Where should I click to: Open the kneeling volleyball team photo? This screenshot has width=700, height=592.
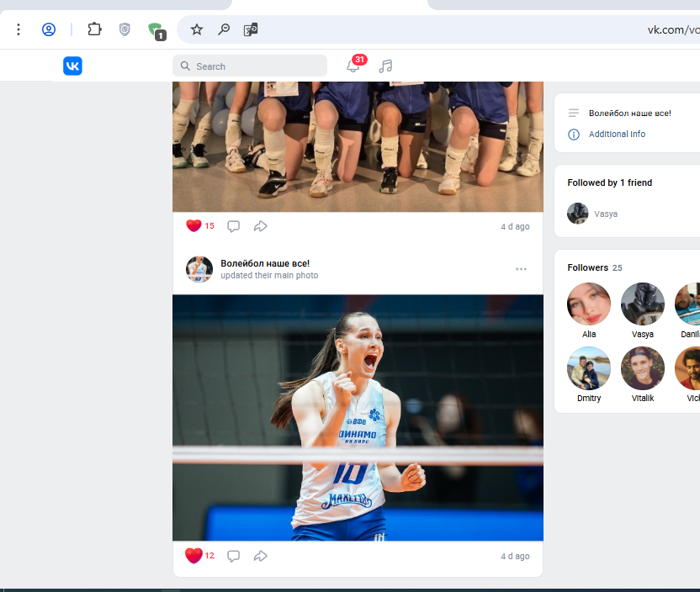tap(358, 146)
